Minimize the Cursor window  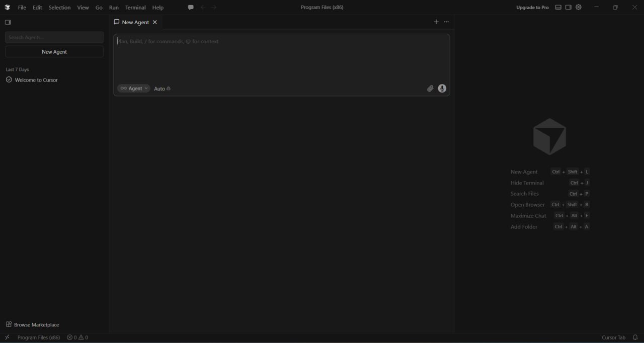click(x=596, y=8)
